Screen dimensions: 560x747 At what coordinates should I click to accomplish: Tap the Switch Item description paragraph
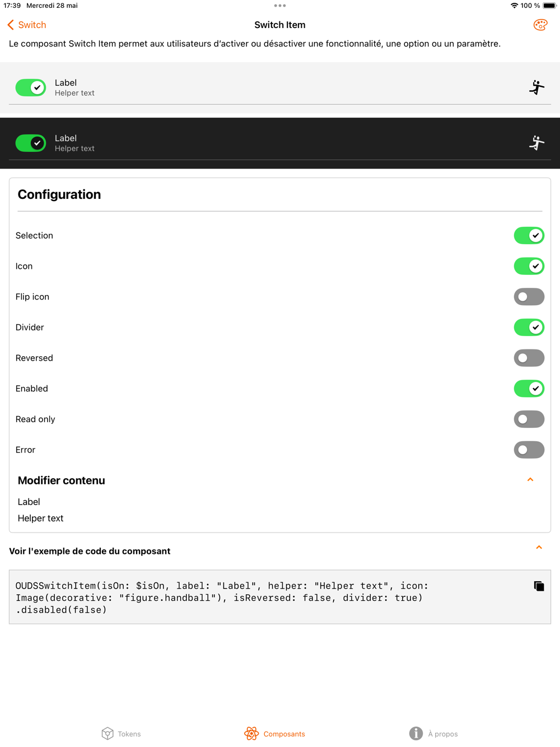255,44
